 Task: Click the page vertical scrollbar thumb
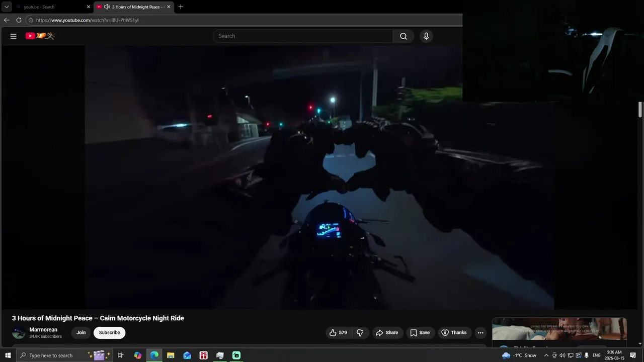click(640, 110)
